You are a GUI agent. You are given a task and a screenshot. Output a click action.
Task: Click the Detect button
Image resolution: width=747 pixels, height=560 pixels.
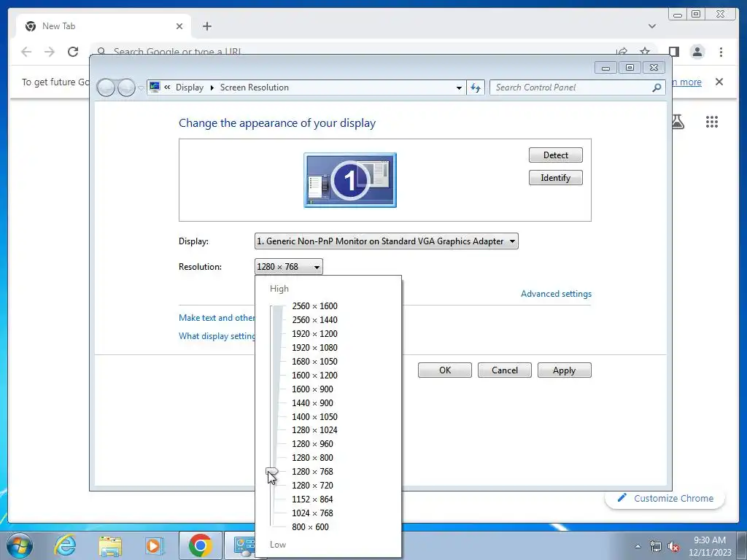(555, 155)
